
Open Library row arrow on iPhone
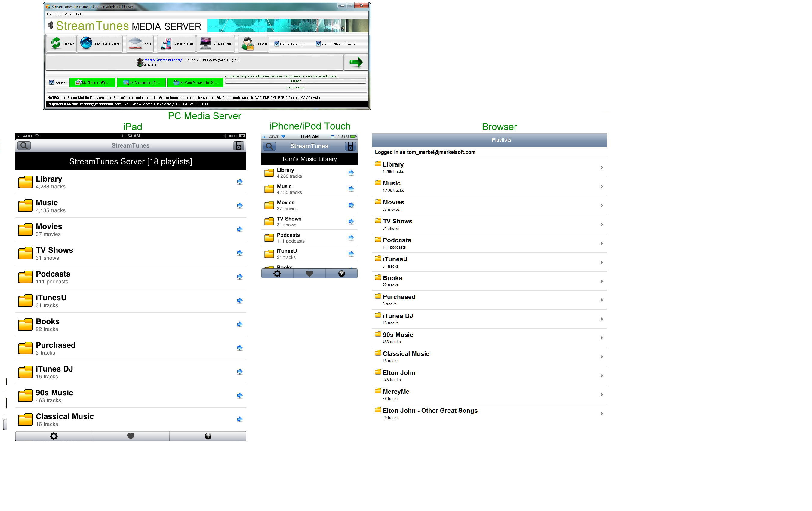tap(351, 173)
